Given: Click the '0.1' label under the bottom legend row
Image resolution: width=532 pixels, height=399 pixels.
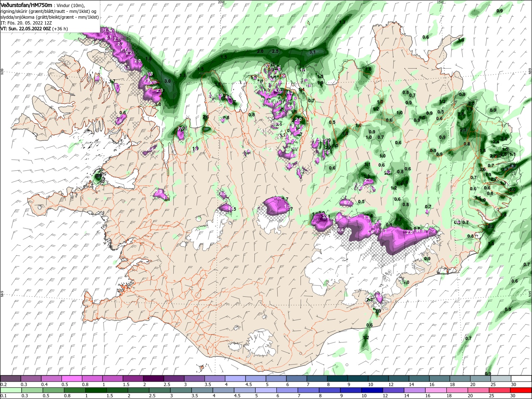Looking at the screenshot, I should click(3, 396).
